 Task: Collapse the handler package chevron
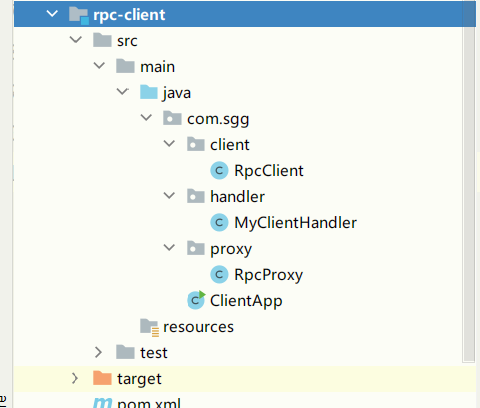point(169,196)
